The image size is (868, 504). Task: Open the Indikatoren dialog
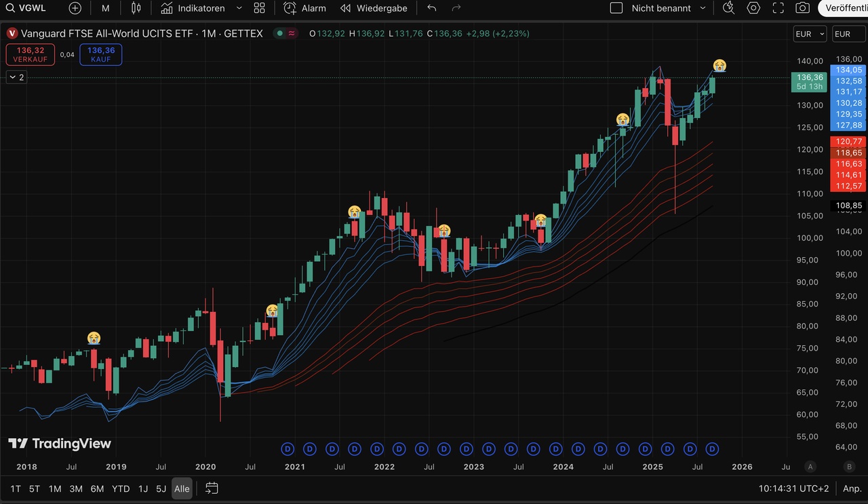[193, 8]
